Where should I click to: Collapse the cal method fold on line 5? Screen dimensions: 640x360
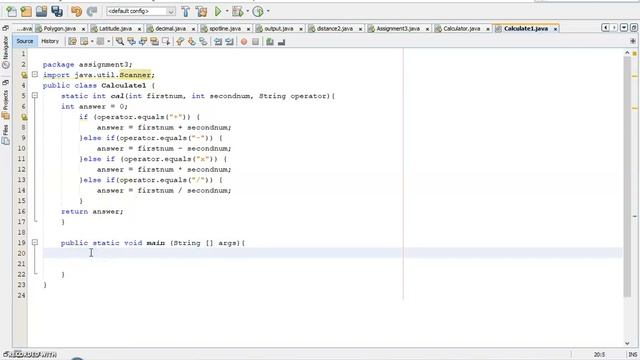[x=35, y=95]
